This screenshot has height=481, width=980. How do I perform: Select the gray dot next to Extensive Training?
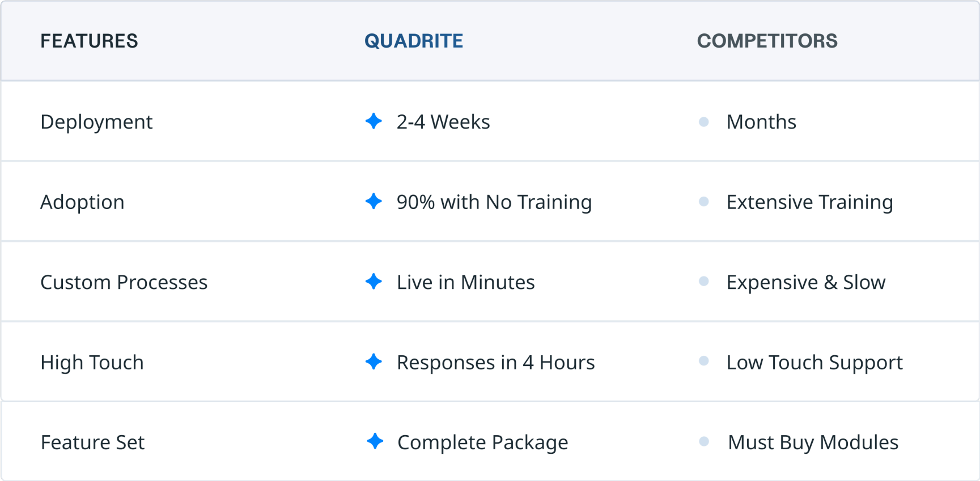pos(704,202)
